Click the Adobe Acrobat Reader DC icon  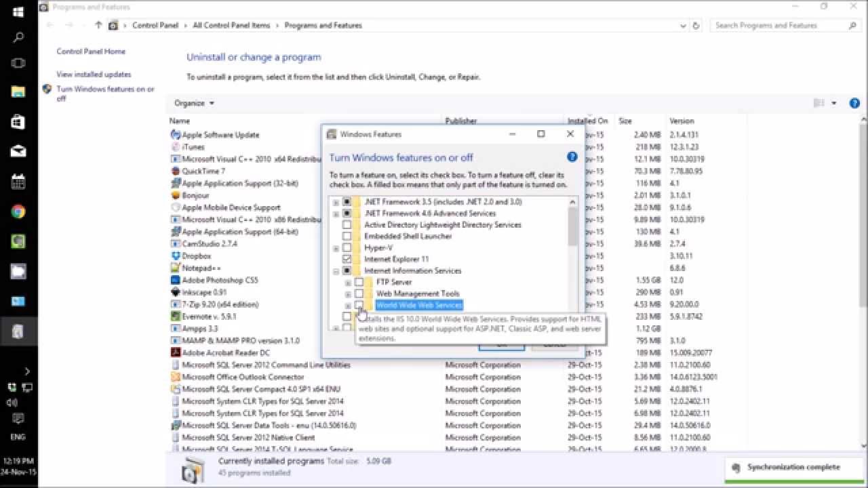point(176,352)
